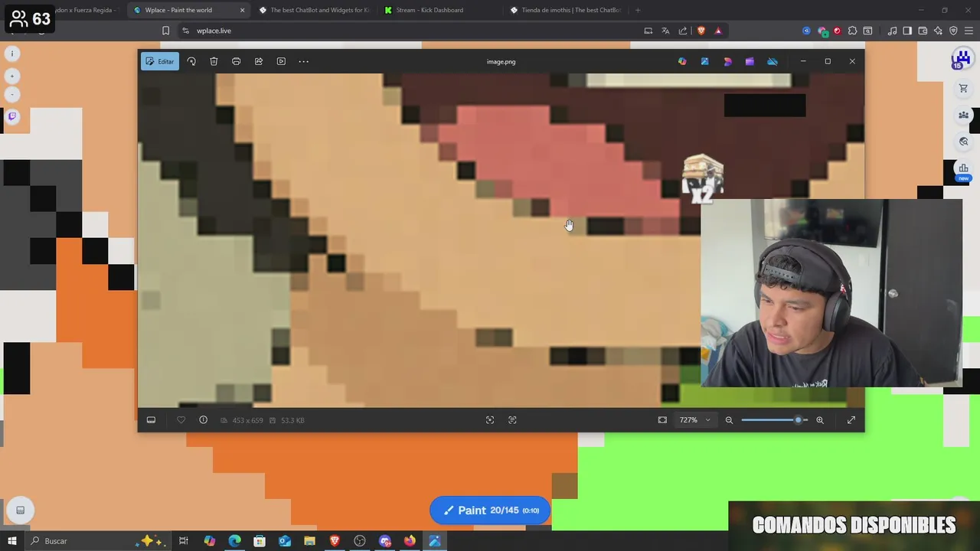Show image file info panel

tap(203, 420)
